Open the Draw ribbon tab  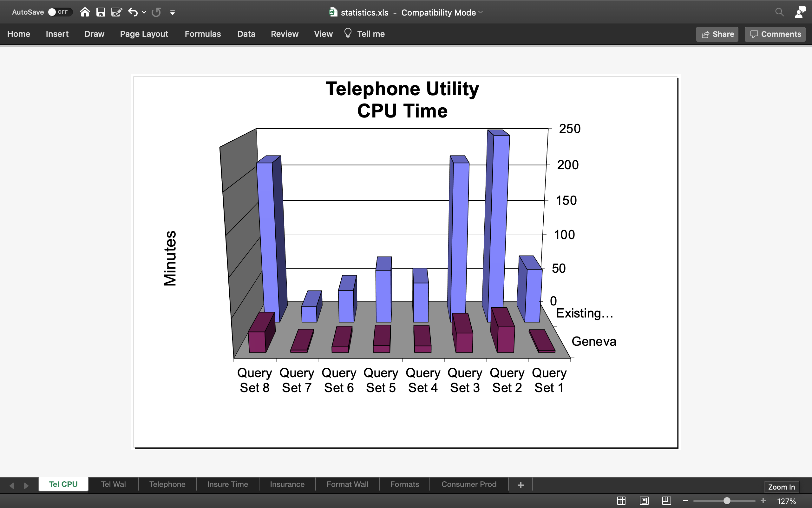click(x=94, y=34)
